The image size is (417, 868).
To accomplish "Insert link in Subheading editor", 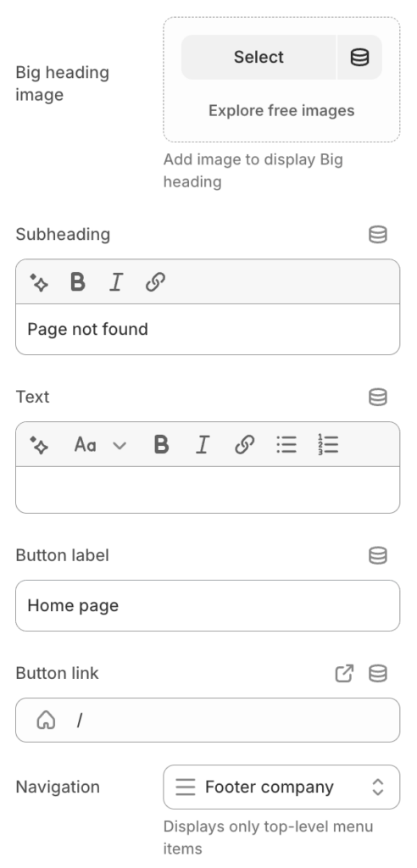I will (x=155, y=282).
